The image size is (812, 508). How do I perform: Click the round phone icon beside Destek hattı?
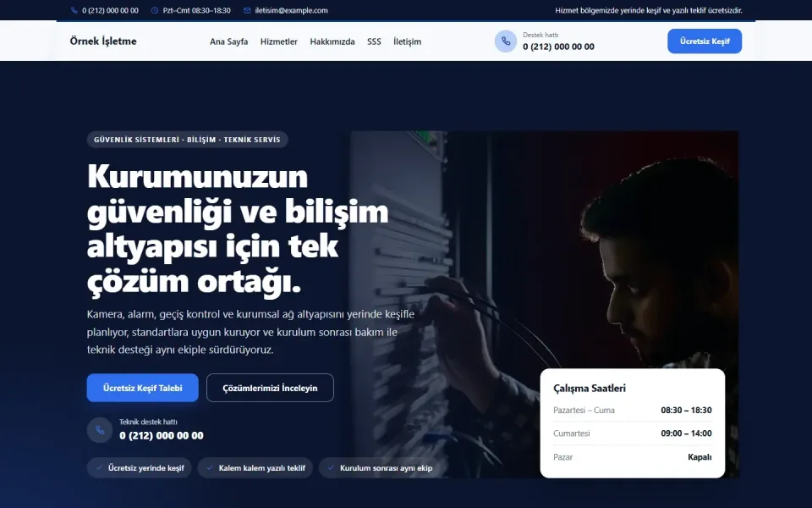click(x=506, y=41)
